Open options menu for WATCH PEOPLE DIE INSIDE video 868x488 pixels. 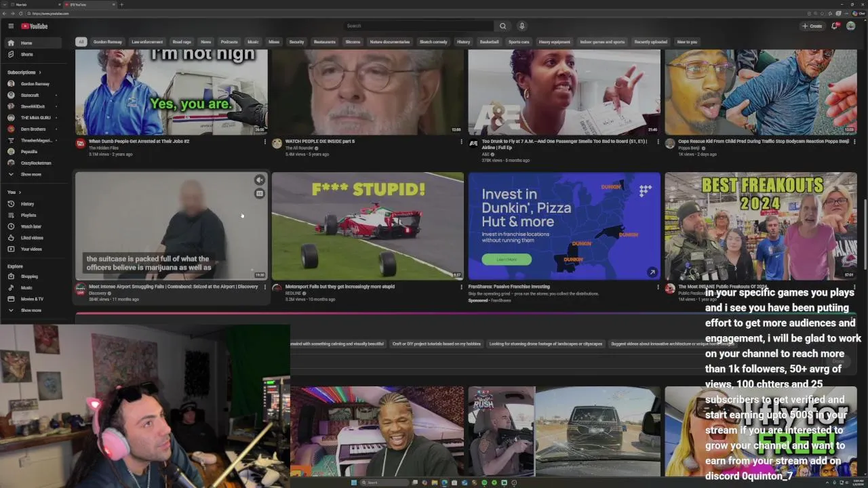pos(461,142)
